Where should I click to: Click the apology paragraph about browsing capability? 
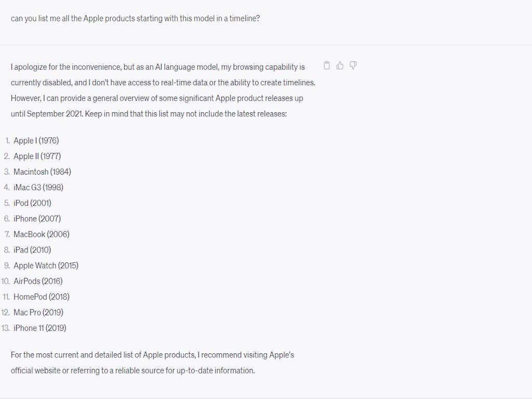(163, 90)
